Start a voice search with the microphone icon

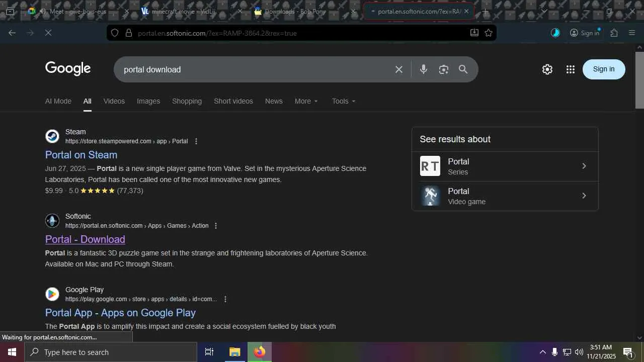(x=424, y=69)
